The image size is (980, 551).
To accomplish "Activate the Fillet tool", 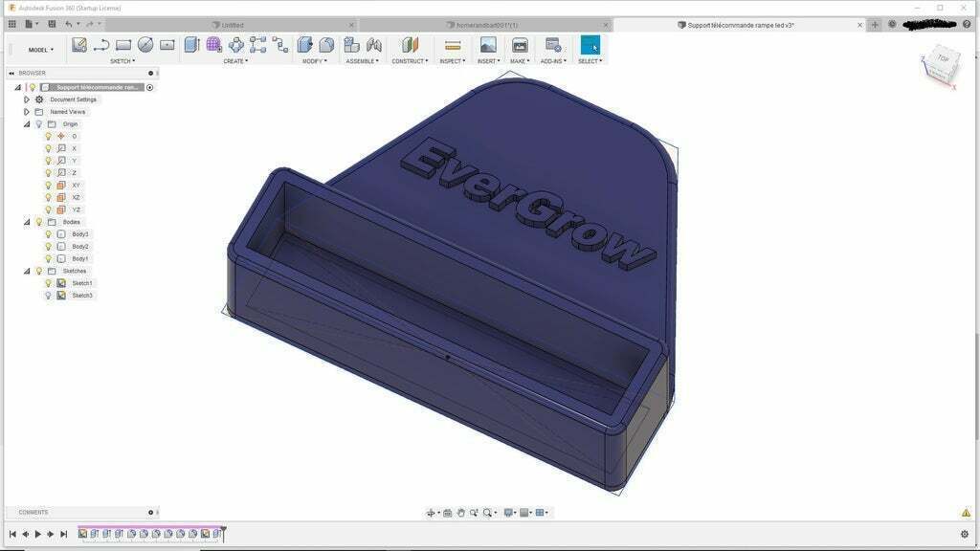I will click(x=327, y=45).
